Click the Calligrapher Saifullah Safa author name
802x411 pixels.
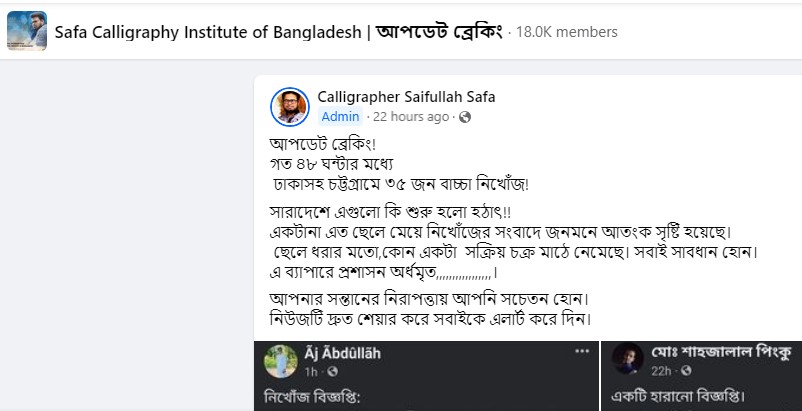coord(406,97)
